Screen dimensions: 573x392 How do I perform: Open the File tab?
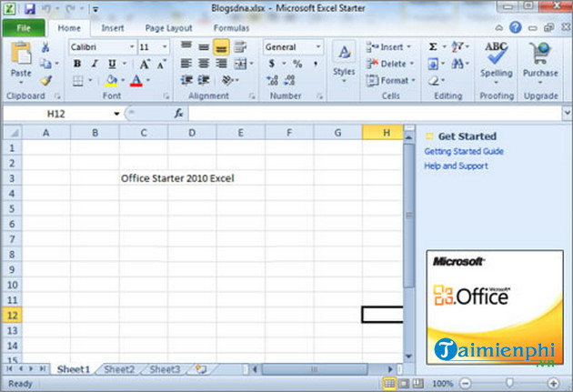(x=24, y=28)
